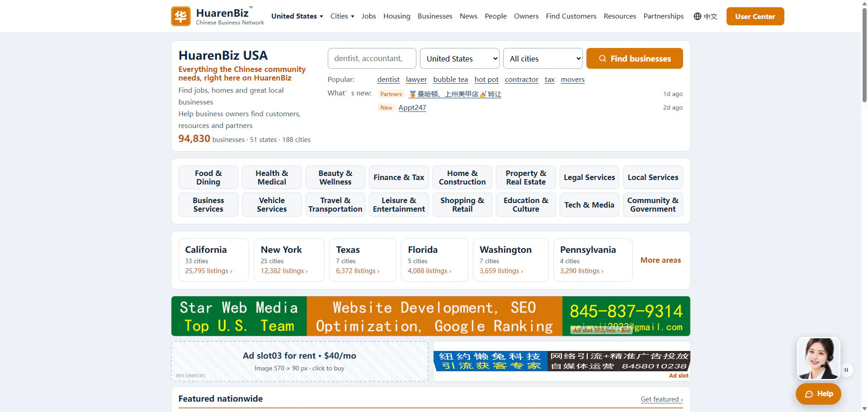
Task: Expand the Cities nav dropdown
Action: (342, 16)
